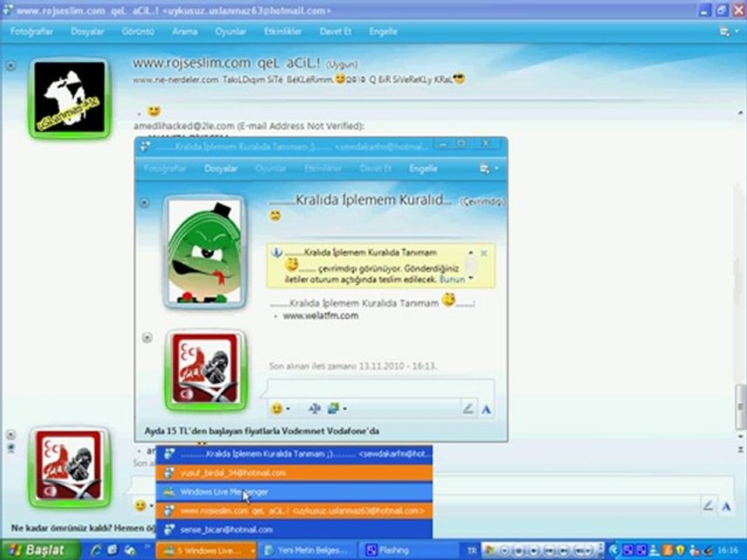Click Engelle in the front chat window
The height and width of the screenshot is (560, 747).
click(x=423, y=169)
